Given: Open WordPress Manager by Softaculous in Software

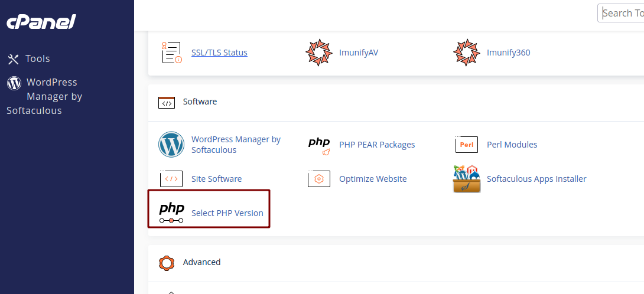Looking at the screenshot, I should (236, 145).
